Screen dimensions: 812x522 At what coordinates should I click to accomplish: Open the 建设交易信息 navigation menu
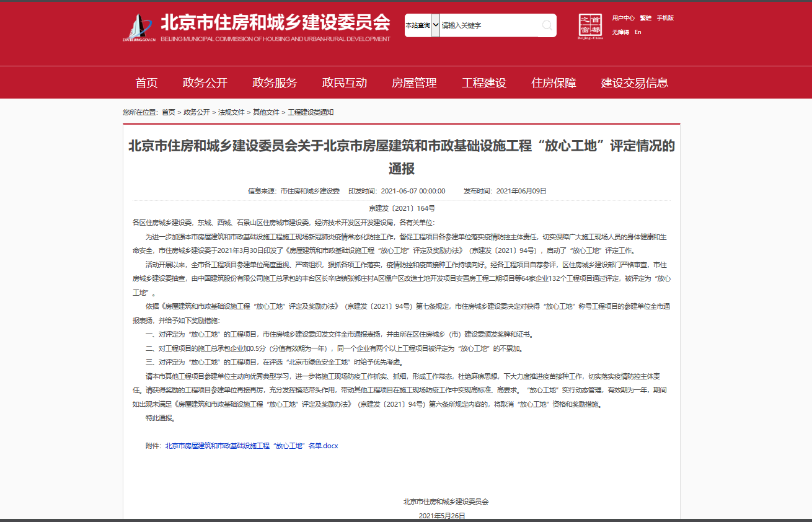[635, 83]
